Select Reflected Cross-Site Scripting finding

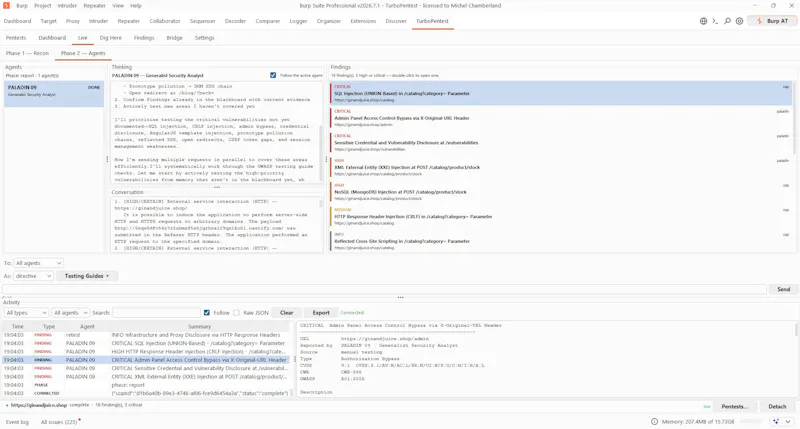point(561,241)
